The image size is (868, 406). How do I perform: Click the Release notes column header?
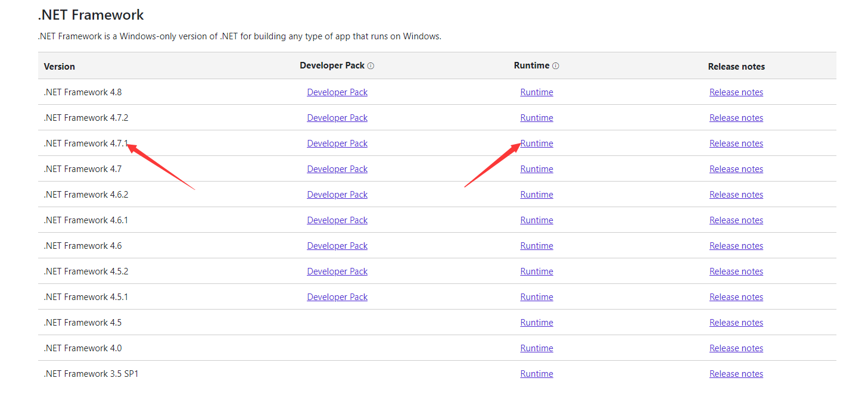tap(736, 67)
